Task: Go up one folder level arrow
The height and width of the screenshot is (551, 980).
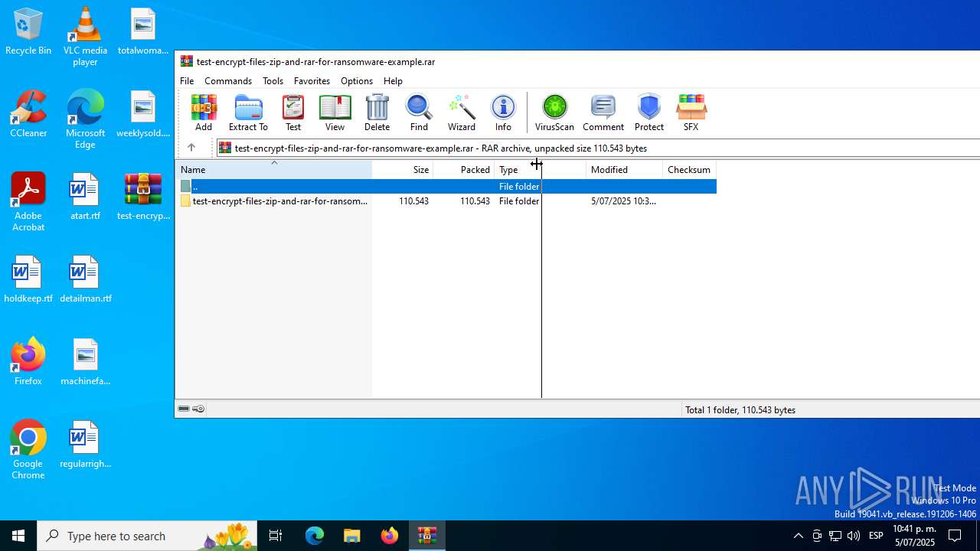Action: (191, 148)
